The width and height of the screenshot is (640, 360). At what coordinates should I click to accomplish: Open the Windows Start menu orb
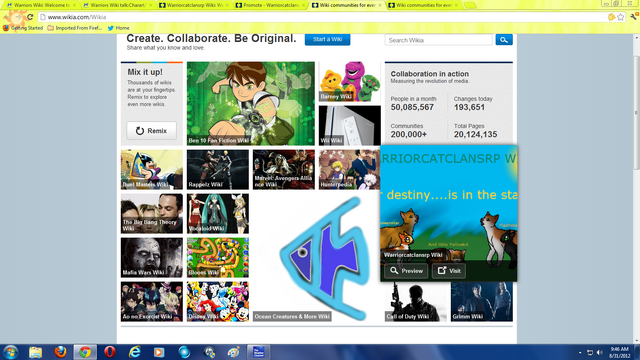10,351
